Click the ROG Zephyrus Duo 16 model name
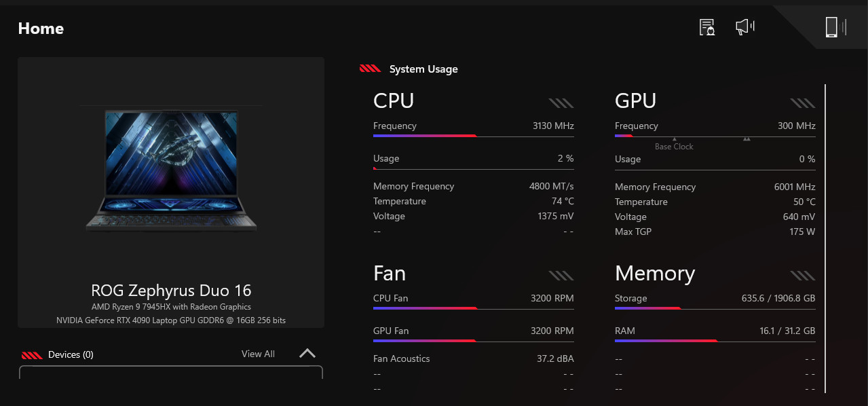Viewport: 868px width, 406px height. tap(171, 291)
